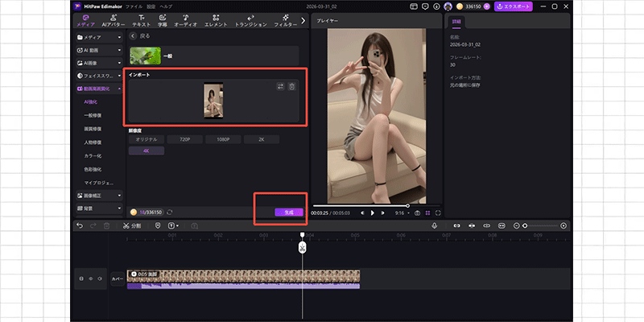Open the フィルター filter tab
The height and width of the screenshot is (322, 644).
tap(286, 21)
